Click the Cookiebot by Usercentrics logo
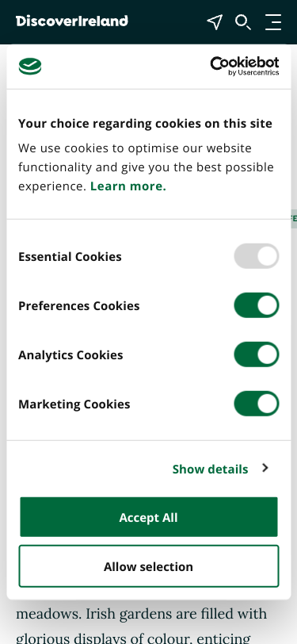This screenshot has width=297, height=644. point(245,66)
